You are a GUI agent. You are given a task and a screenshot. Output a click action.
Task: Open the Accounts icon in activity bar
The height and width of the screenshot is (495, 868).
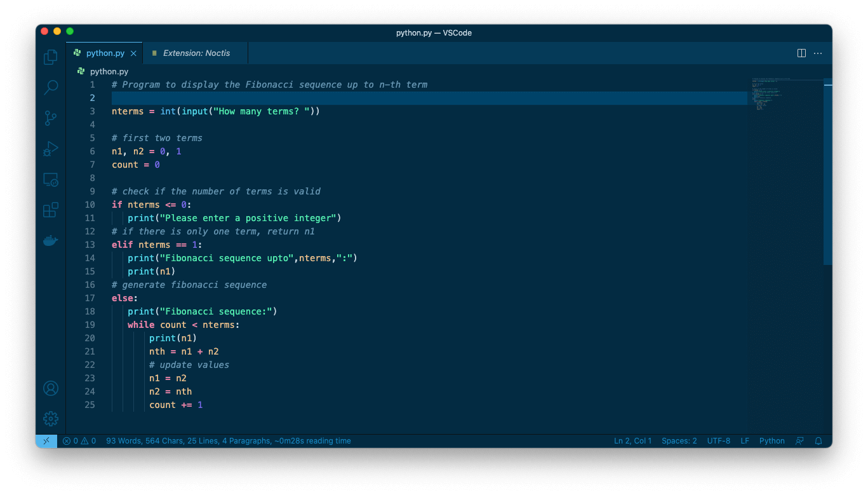pyautogui.click(x=51, y=388)
